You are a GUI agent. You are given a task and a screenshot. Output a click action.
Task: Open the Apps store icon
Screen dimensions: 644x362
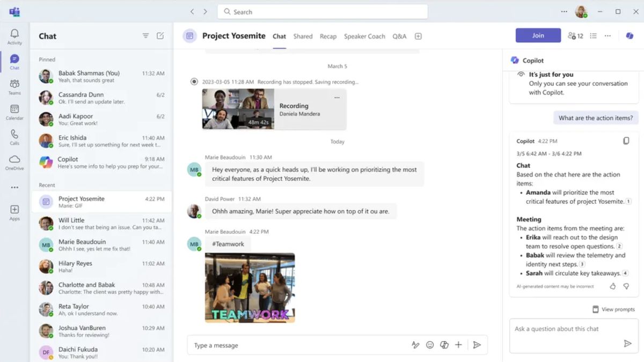point(14,212)
